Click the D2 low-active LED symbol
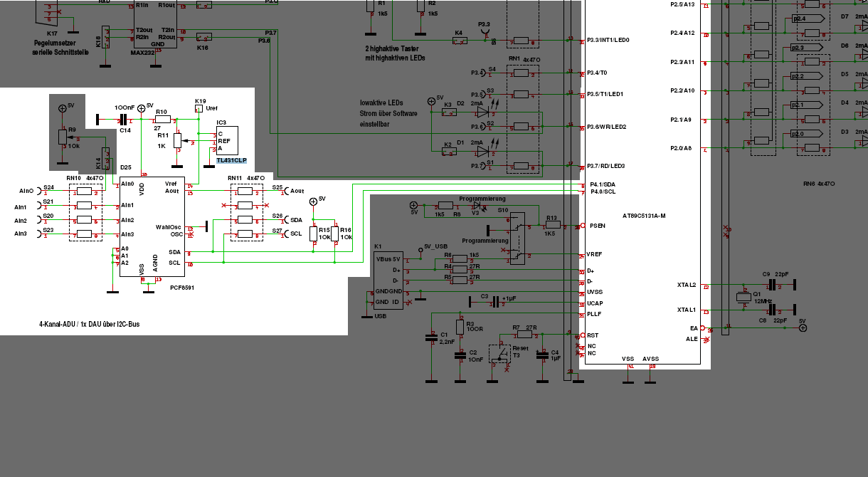Image resolution: width=868 pixels, height=477 pixels. point(483,112)
